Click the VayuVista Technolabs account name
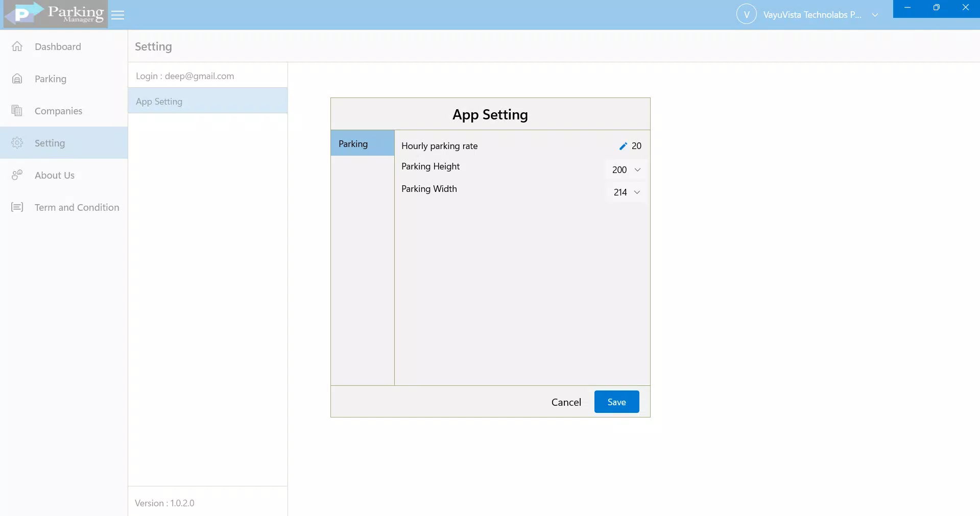The width and height of the screenshot is (980, 516). point(812,15)
